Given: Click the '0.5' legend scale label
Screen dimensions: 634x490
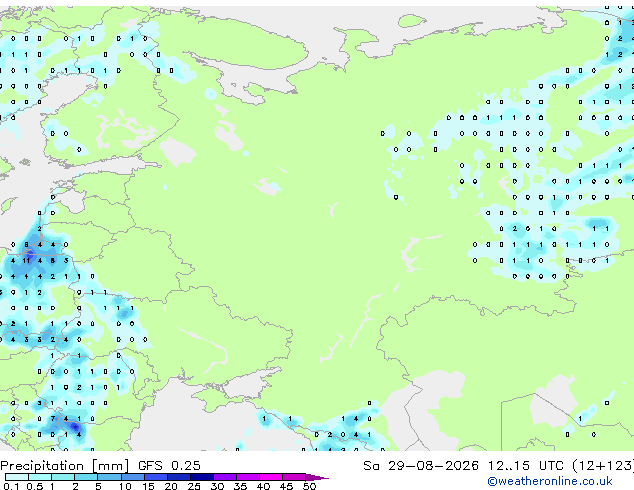Looking at the screenshot, I should click(x=35, y=486).
